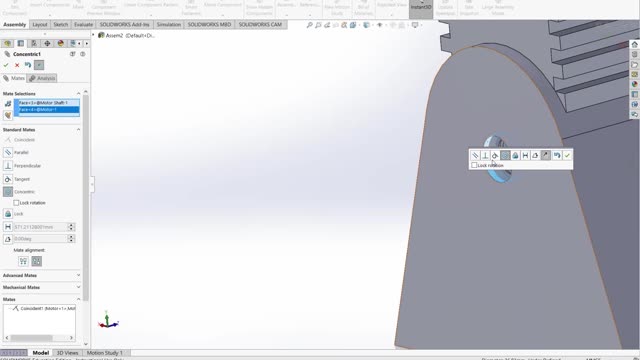Click the distance value input field
The height and width of the screenshot is (360, 640).
tap(40, 227)
